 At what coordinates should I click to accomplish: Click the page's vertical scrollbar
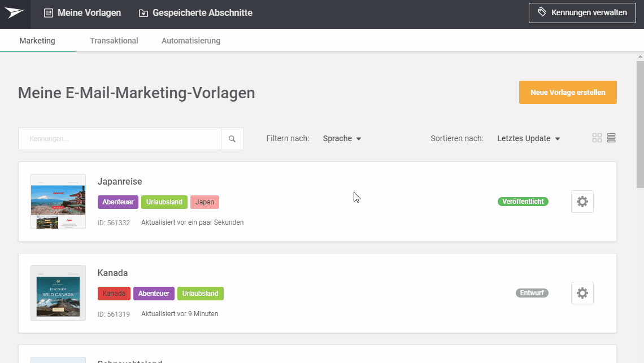[x=639, y=124]
